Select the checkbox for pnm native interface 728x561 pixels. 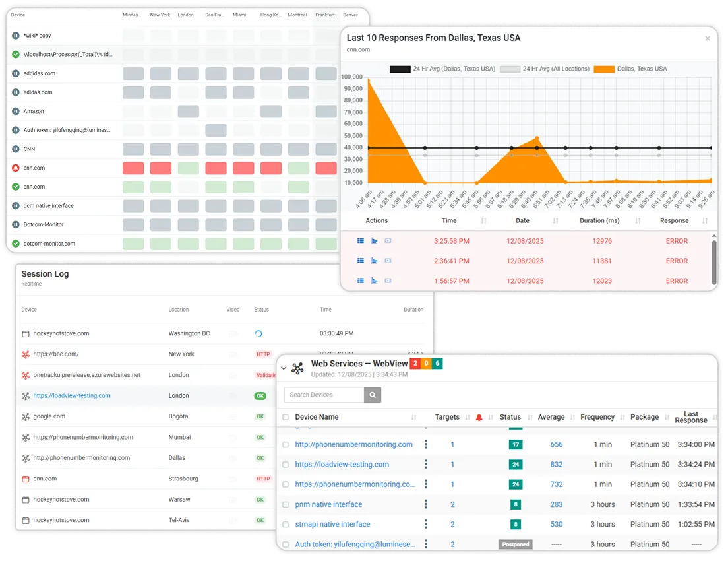(x=286, y=504)
